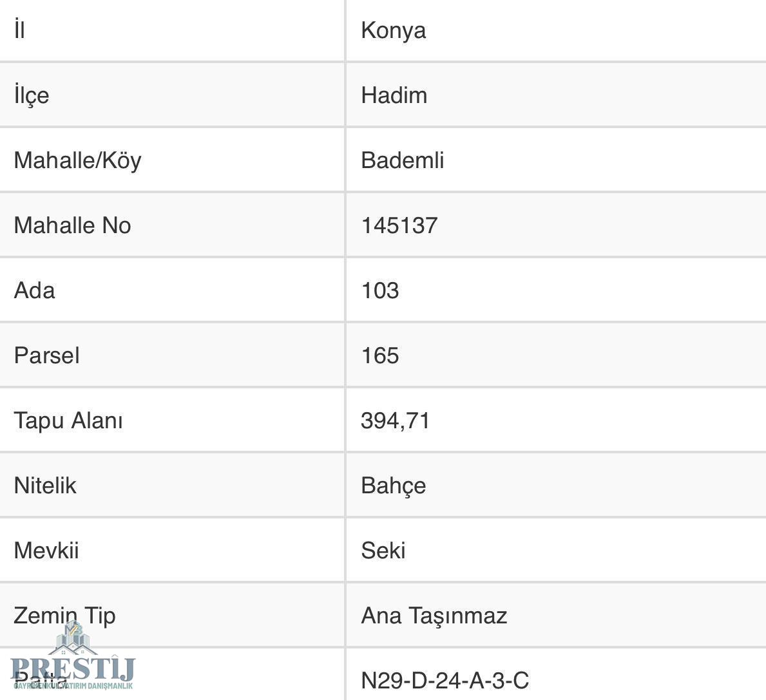This screenshot has height=700, width=766.
Task: Click the İlçe row label
Action: click(32, 95)
